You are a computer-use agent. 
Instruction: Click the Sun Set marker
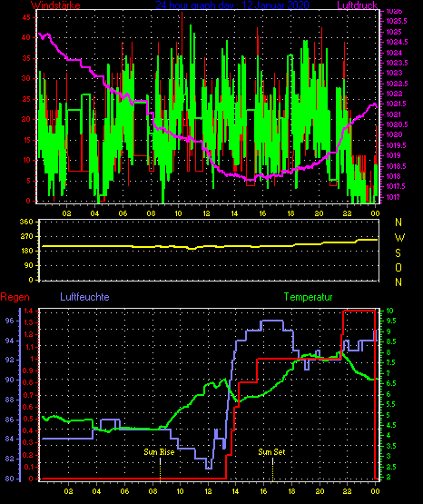pyautogui.click(x=271, y=452)
